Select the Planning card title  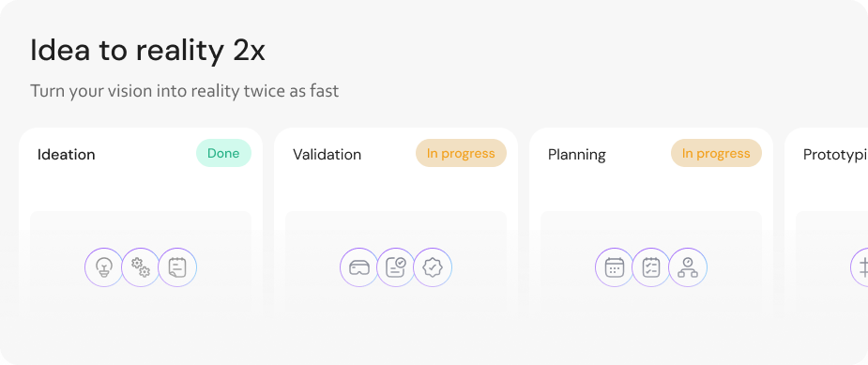[577, 155]
